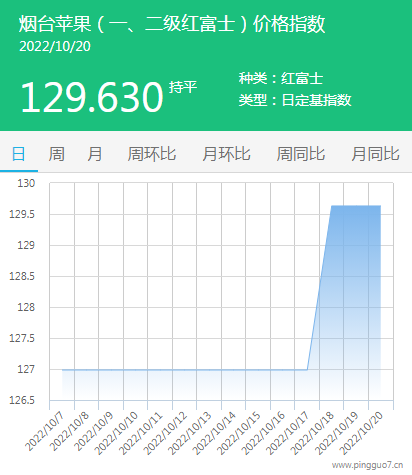Click the 种类：红富士 label

pyautogui.click(x=281, y=79)
